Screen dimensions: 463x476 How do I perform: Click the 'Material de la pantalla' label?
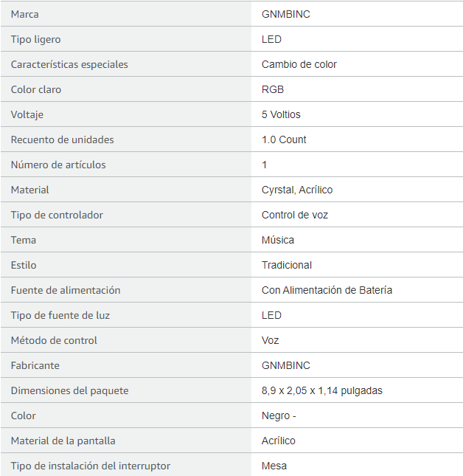(x=63, y=441)
